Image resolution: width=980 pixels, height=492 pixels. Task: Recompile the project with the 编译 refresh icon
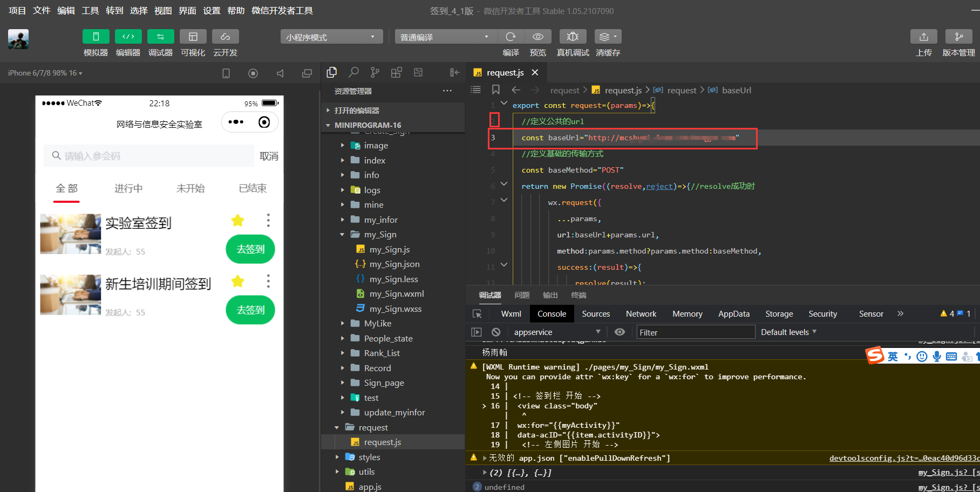coord(511,36)
